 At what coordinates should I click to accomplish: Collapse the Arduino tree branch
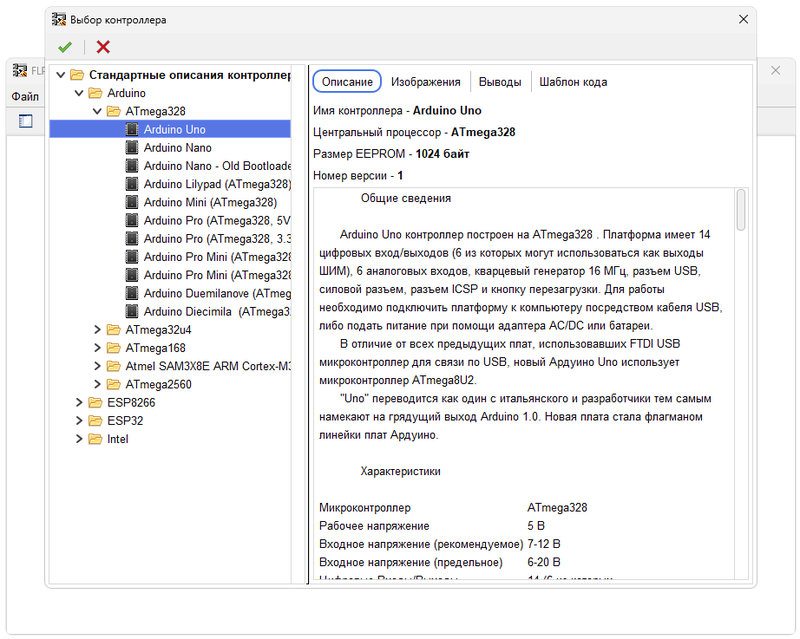pos(78,93)
